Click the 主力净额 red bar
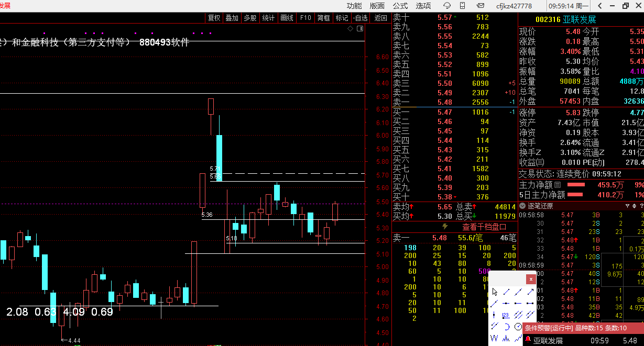This screenshot has width=644, height=346. pos(576,185)
